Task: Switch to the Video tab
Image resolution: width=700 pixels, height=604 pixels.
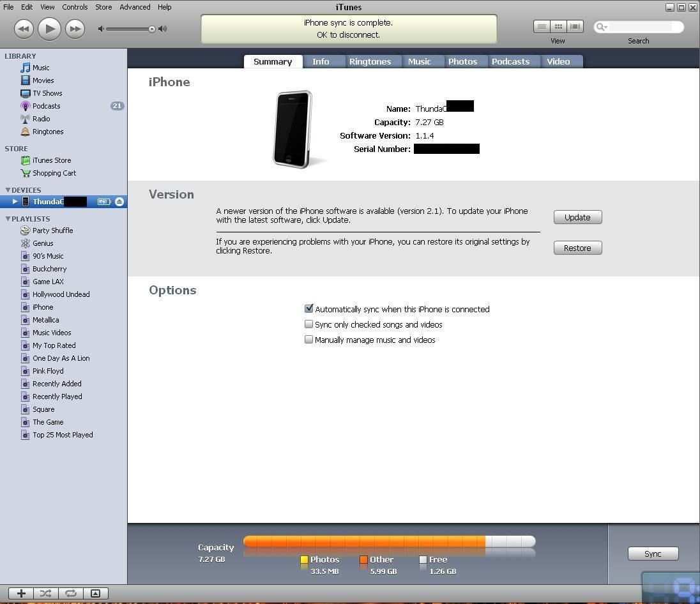Action: (x=558, y=61)
